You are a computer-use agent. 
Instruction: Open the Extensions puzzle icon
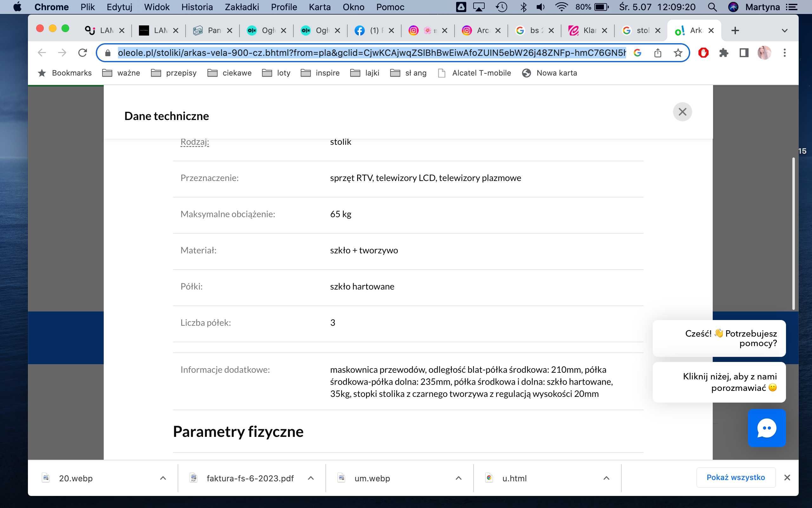point(724,53)
